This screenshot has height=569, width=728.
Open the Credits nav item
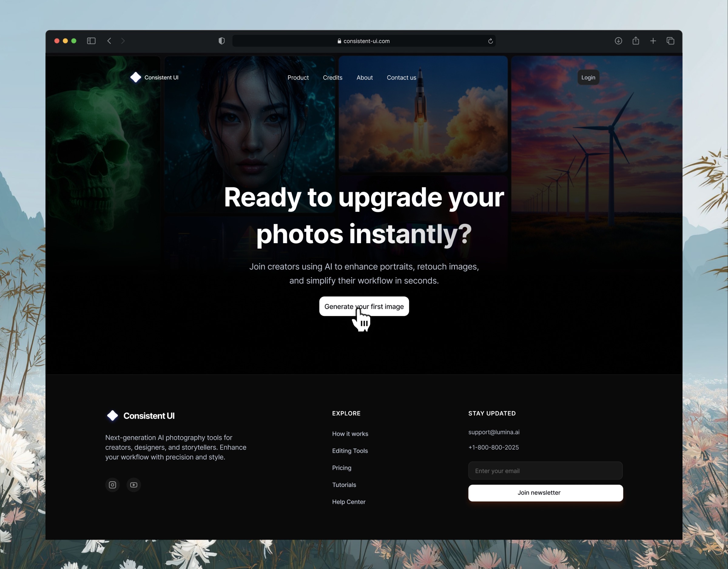(332, 78)
